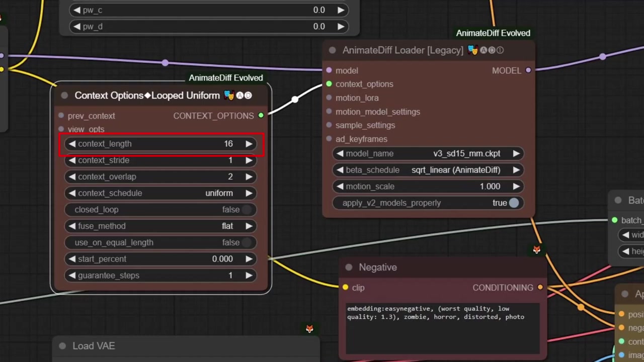Click the motion_lora input port
The width and height of the screenshot is (644, 362).
[329, 98]
